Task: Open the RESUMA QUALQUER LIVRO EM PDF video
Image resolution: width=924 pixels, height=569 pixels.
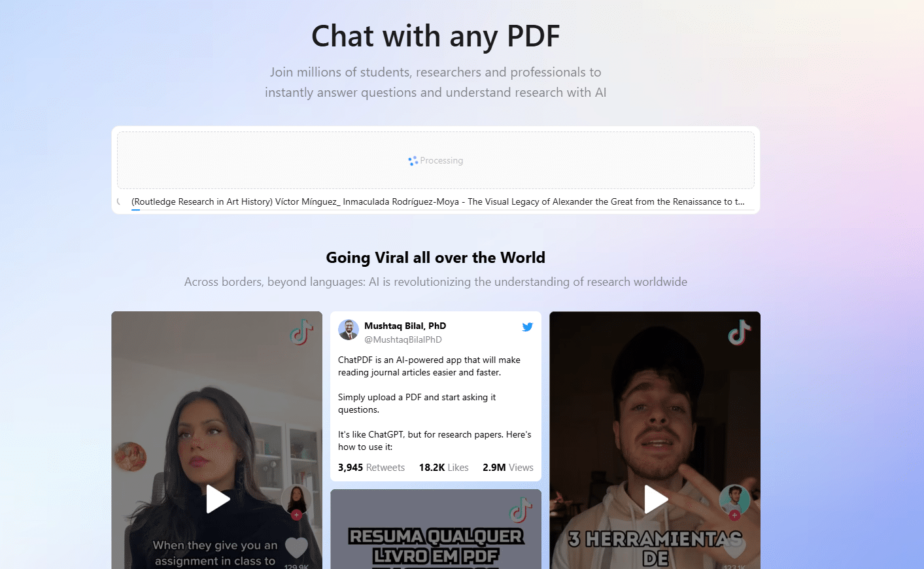Action: 436,529
